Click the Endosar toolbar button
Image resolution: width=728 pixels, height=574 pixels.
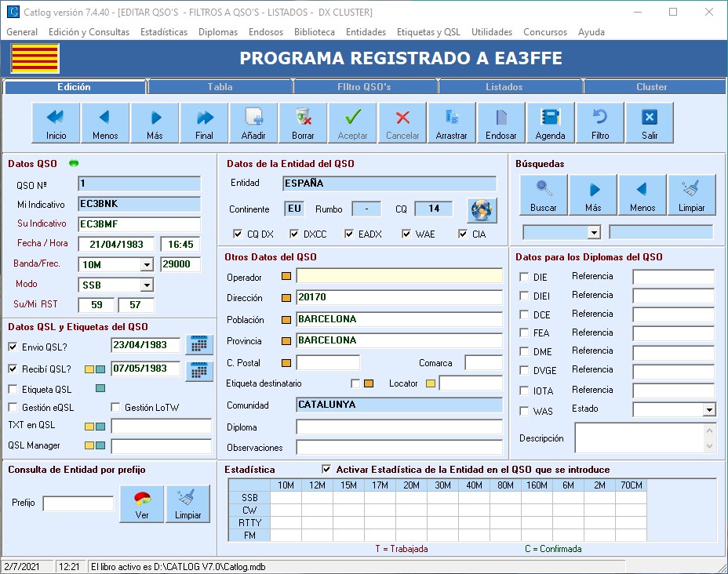(x=501, y=123)
